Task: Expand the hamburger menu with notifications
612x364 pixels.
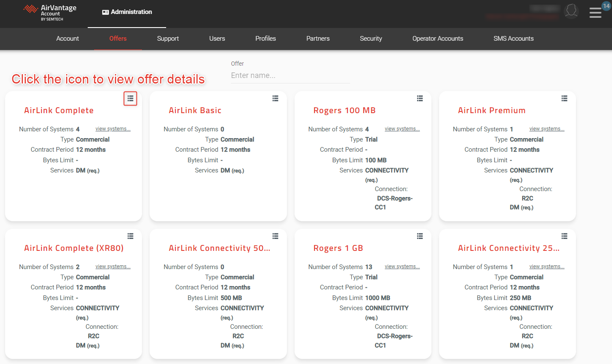Action: click(x=595, y=13)
